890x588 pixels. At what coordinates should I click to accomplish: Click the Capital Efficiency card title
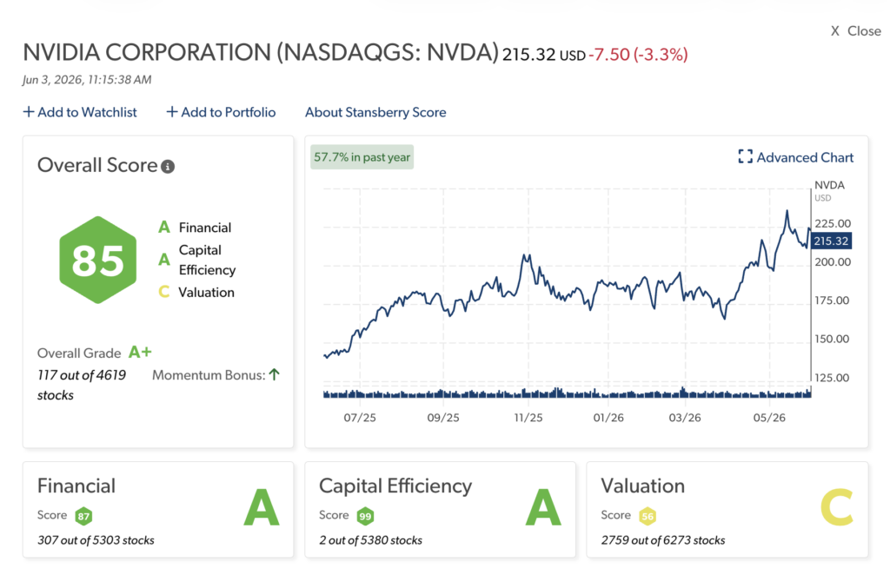coord(395,486)
